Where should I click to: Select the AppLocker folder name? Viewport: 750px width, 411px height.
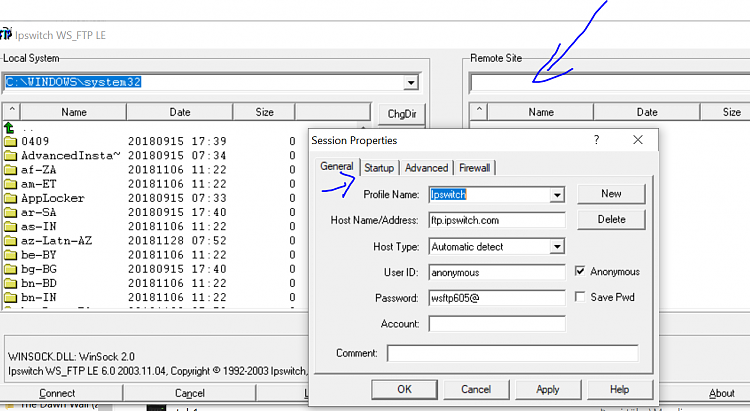pos(53,198)
